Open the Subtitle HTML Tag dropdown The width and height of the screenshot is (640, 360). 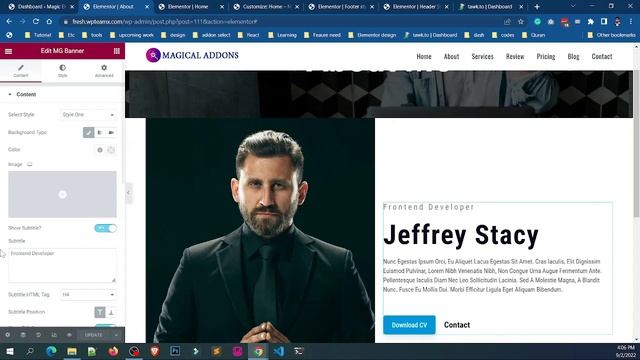click(88, 295)
